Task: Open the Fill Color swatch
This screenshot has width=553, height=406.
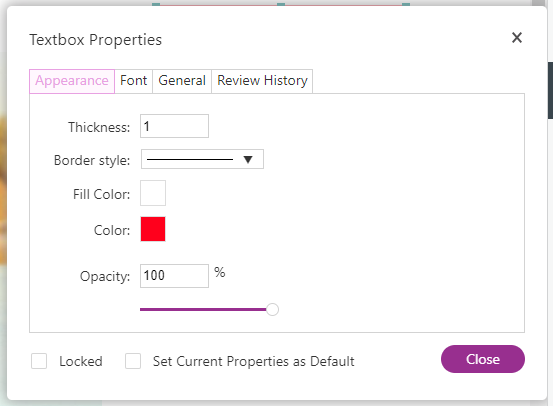Action: [153, 193]
